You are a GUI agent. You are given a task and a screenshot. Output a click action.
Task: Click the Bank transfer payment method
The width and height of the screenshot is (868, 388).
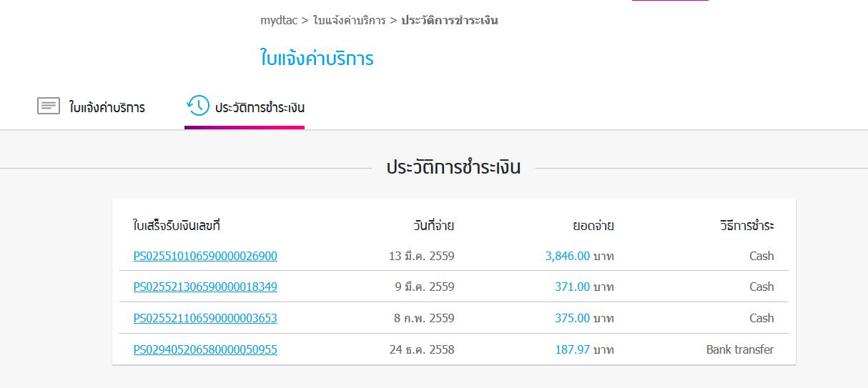pyautogui.click(x=739, y=349)
